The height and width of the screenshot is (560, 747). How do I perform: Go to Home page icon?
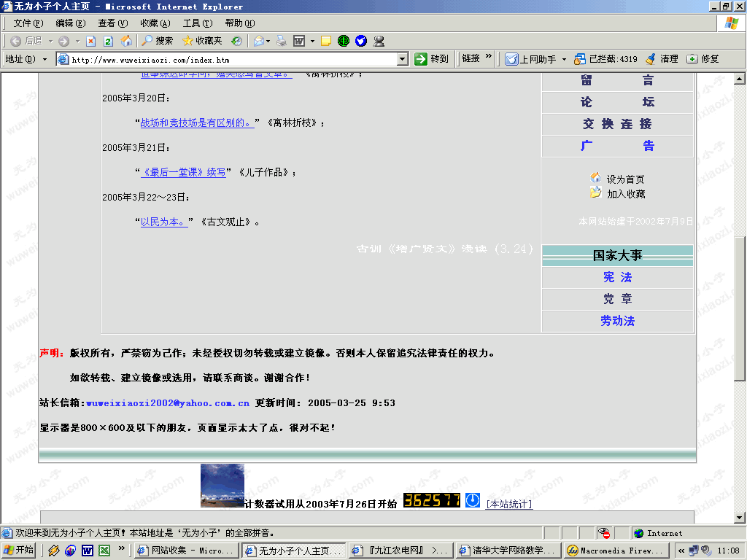click(x=126, y=41)
